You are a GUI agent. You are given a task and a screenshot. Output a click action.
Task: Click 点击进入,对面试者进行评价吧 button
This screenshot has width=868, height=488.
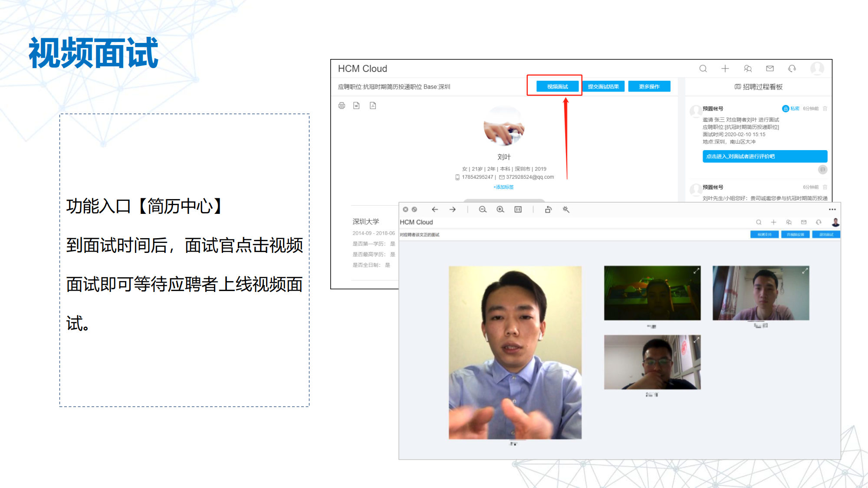(765, 156)
